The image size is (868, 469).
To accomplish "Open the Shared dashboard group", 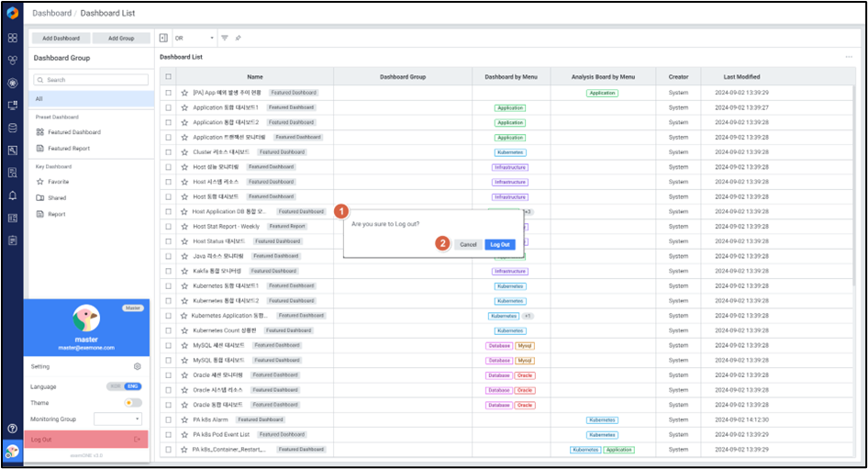I will pos(57,197).
